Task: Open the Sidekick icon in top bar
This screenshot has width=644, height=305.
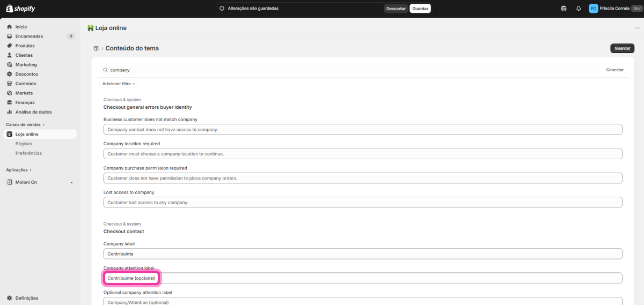Action: point(563,9)
